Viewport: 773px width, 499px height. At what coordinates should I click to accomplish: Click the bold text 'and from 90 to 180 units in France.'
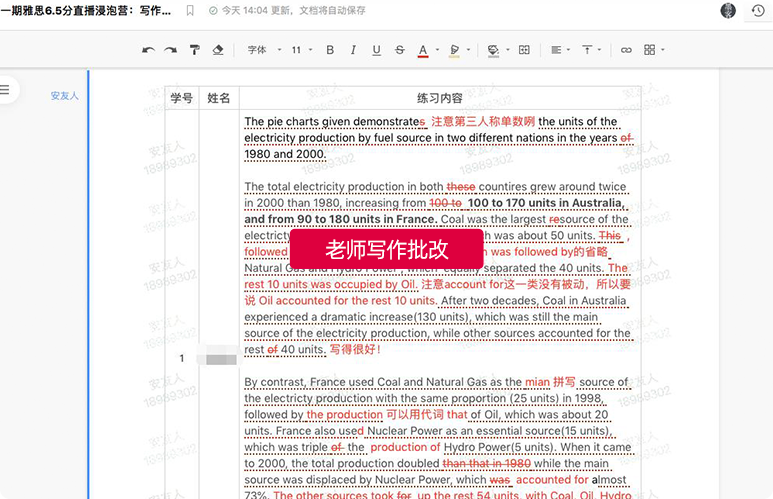click(x=341, y=219)
